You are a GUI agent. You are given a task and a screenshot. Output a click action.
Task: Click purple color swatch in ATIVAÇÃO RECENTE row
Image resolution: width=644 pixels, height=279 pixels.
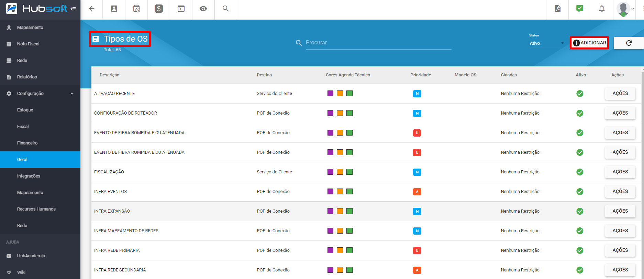click(x=330, y=94)
